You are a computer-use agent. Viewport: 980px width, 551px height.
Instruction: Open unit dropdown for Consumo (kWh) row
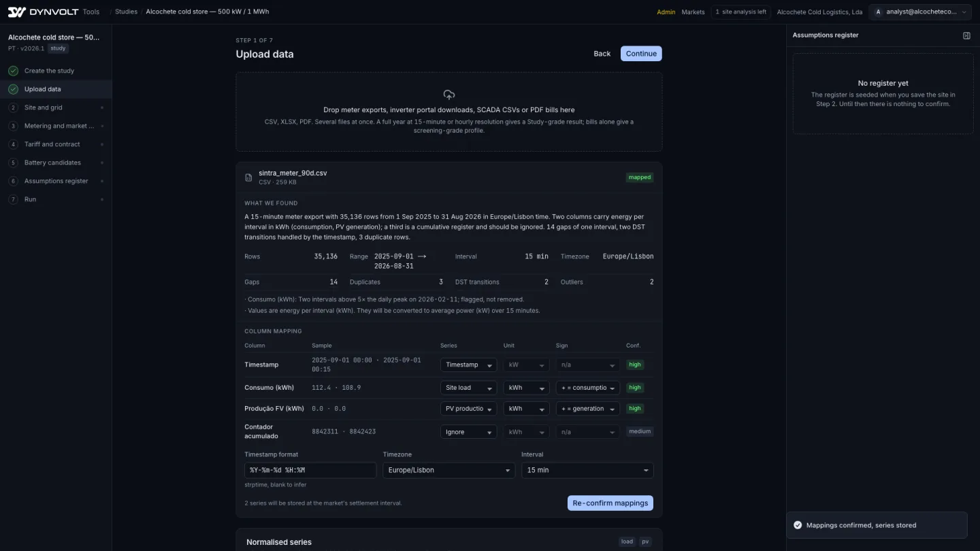click(x=526, y=388)
